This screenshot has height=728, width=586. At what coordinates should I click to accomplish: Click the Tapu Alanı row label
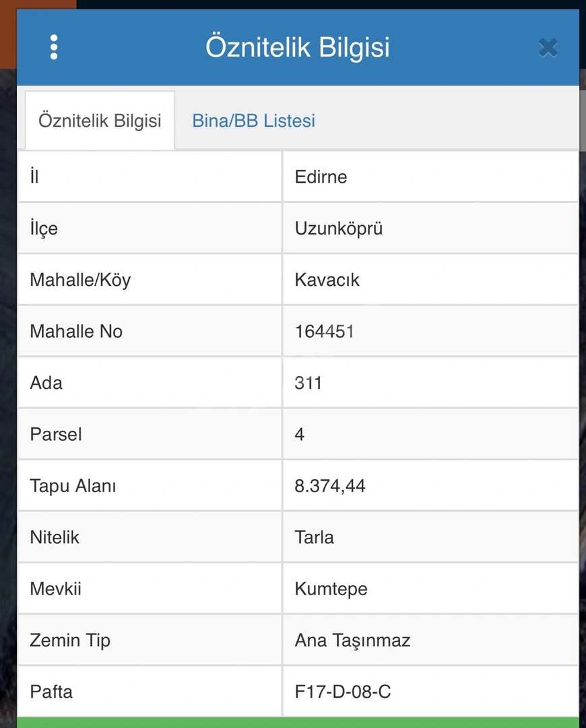click(x=73, y=486)
